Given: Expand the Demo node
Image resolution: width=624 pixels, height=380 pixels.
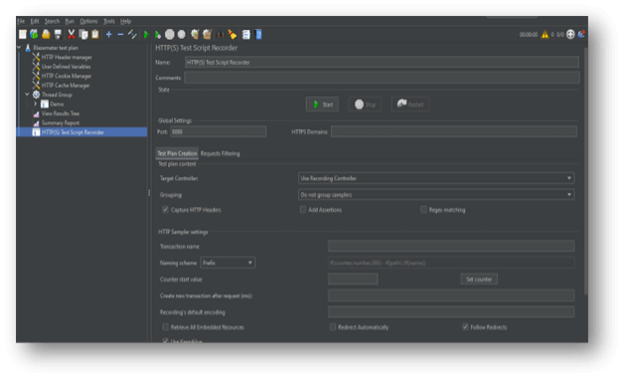Looking at the screenshot, I should click(35, 104).
